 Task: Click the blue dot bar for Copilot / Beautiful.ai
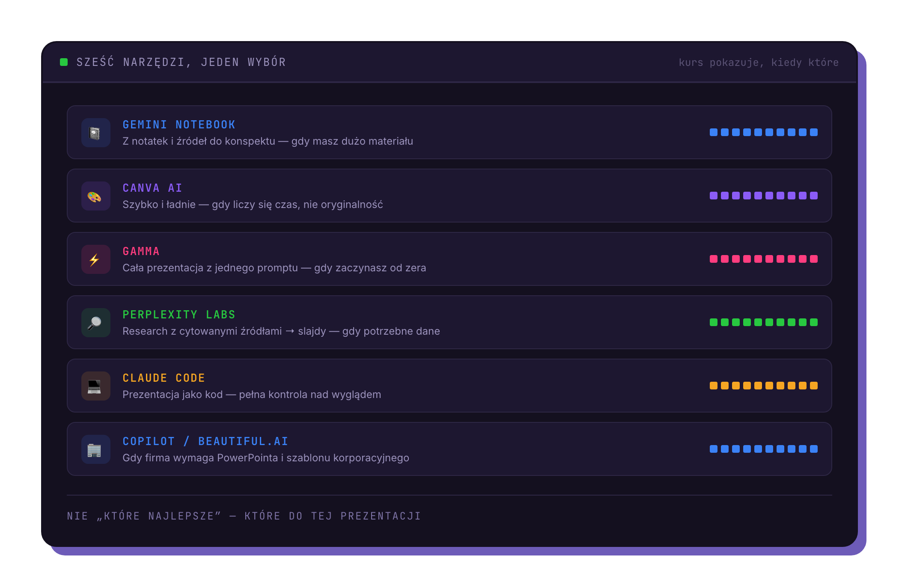coord(764,449)
